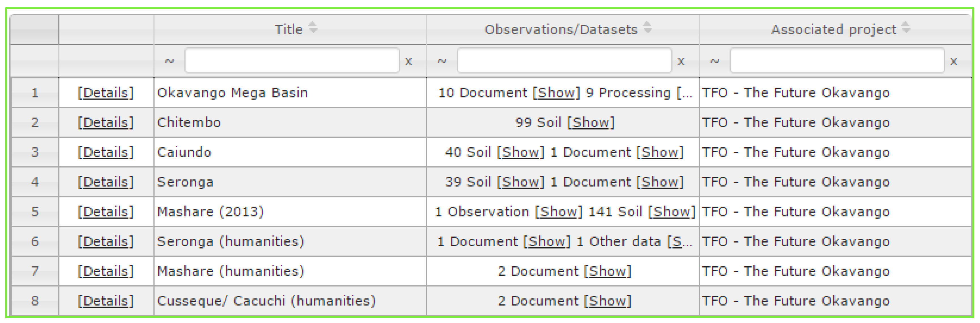Screen dimensions: 980x323
Task: Click the Title column header
Action: tap(290, 29)
